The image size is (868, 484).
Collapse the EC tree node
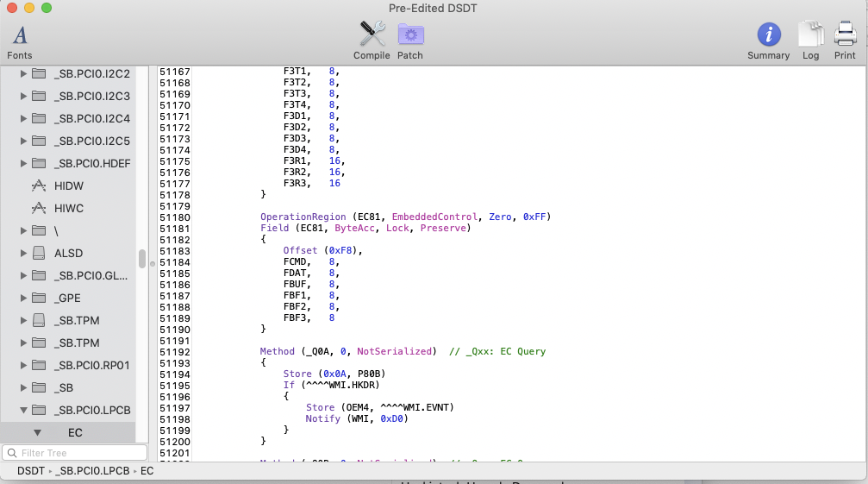pos(38,432)
